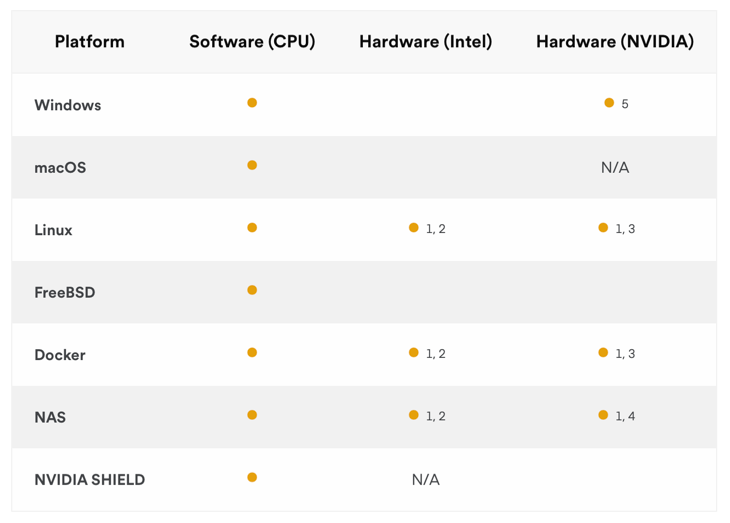730x523 pixels.
Task: Click footnote 5 in the Windows row
Action: (x=625, y=104)
